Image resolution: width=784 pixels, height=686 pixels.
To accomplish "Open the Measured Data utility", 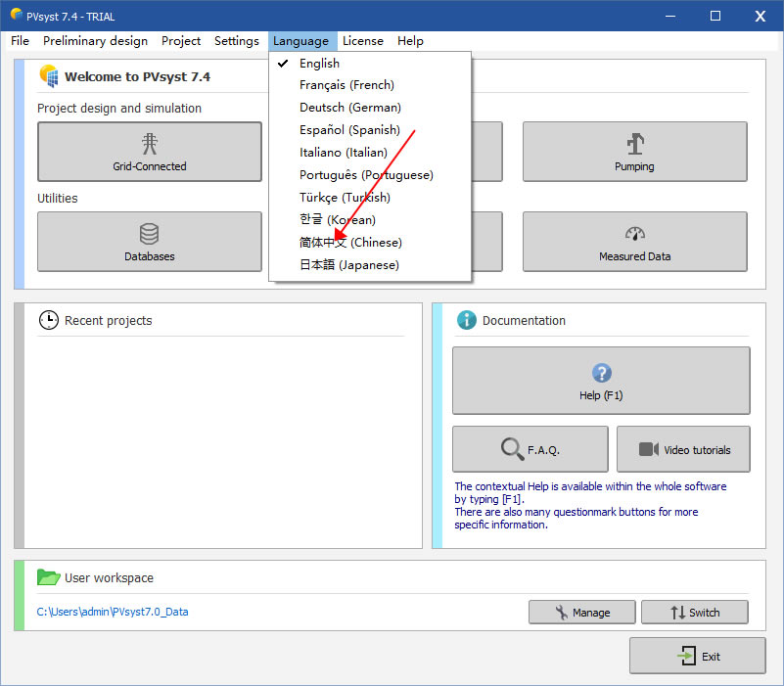I will (634, 242).
